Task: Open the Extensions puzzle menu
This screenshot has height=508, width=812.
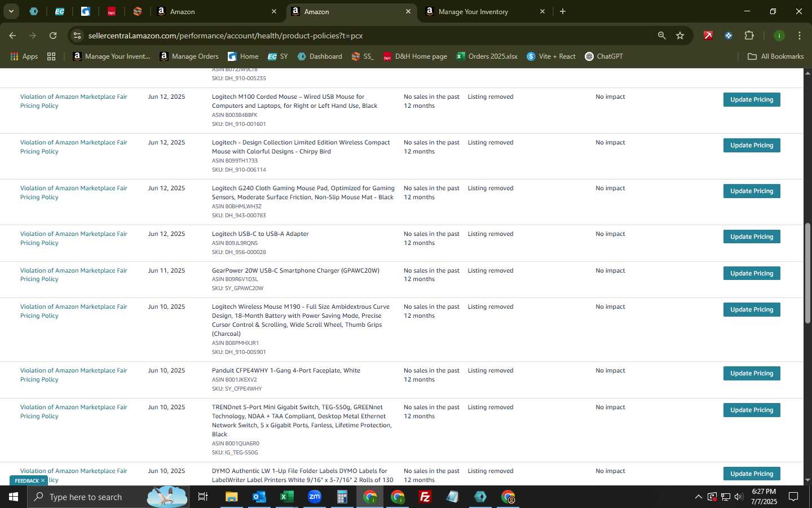Action: tap(749, 36)
